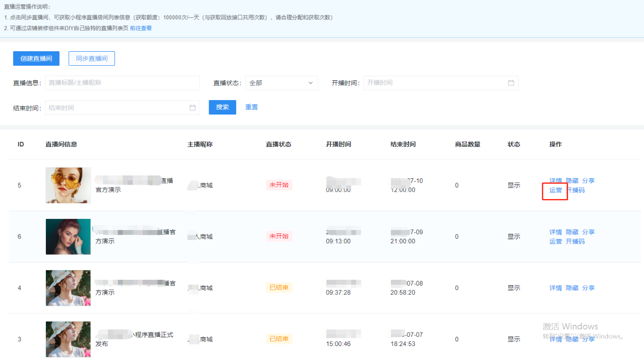Image resolution: width=644 pixels, height=361 pixels.
Task: Click the calendar icon in 结束时间 field
Action: (x=192, y=108)
